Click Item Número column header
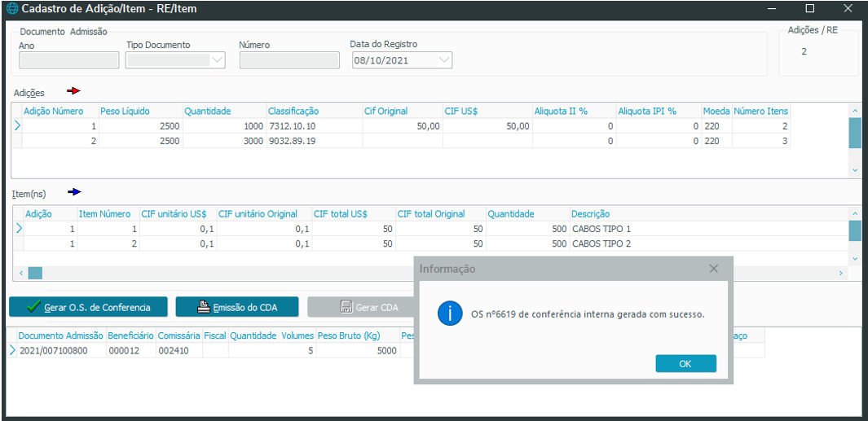Screen dimensions: 868x421 108,213
